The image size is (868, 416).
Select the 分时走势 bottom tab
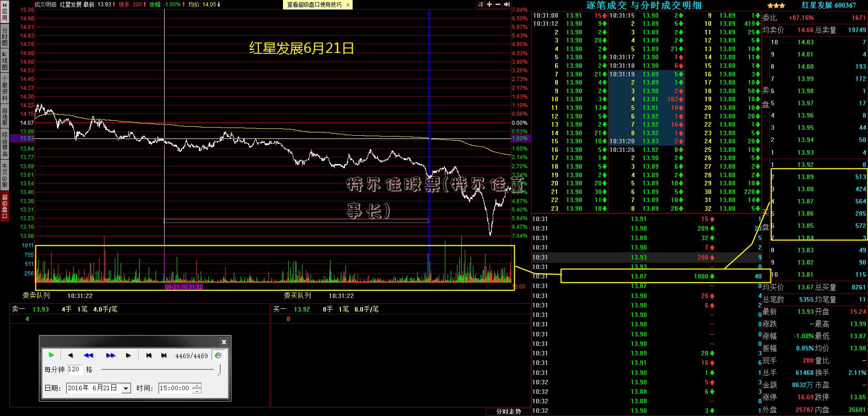click(x=508, y=411)
